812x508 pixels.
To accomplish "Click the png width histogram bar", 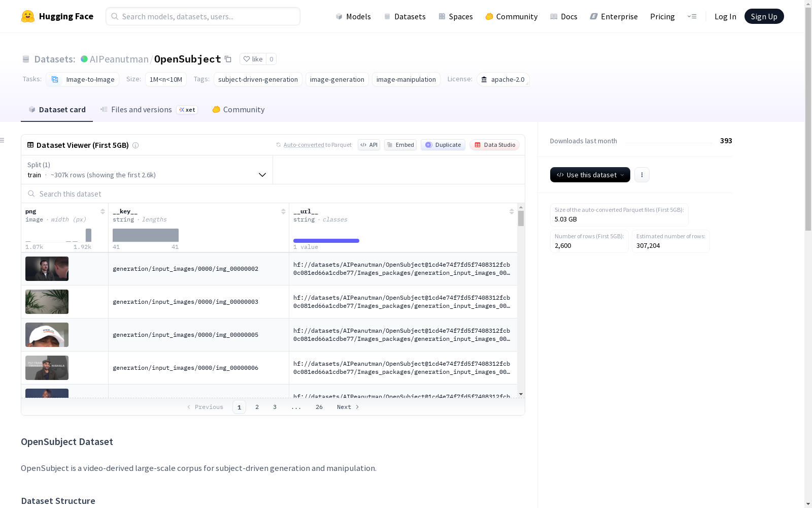I will (x=89, y=235).
